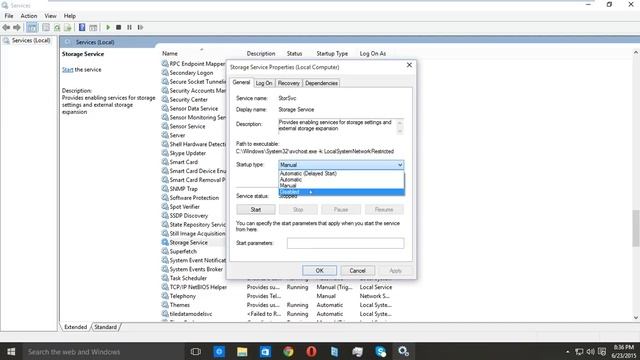640x360 pixels.
Task: Open the File menu
Action: click(9, 16)
